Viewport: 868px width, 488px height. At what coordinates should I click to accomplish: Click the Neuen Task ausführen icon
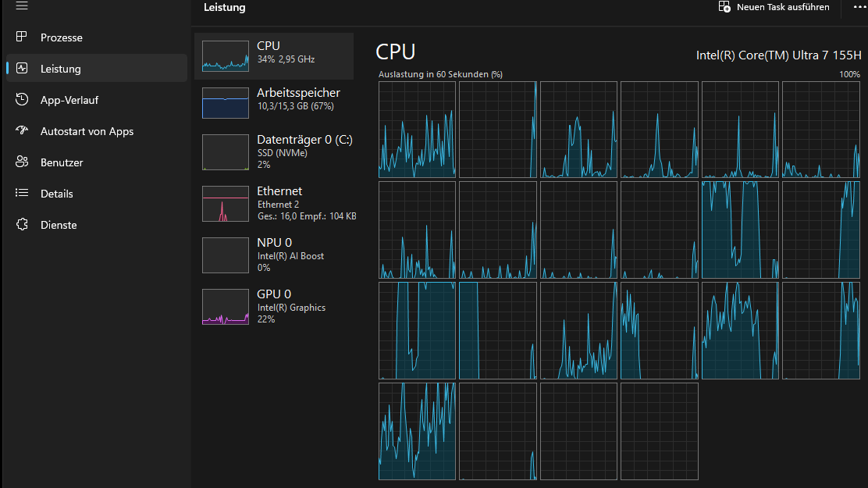[x=724, y=7]
